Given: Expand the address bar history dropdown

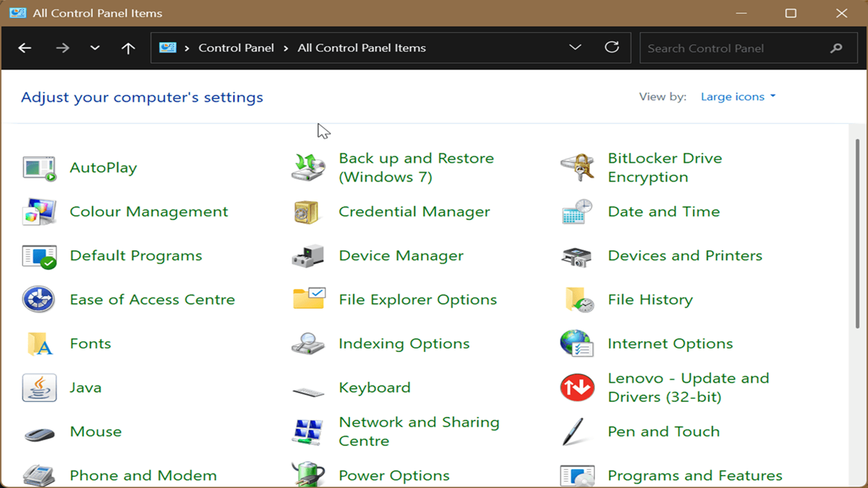Looking at the screenshot, I should [x=575, y=47].
